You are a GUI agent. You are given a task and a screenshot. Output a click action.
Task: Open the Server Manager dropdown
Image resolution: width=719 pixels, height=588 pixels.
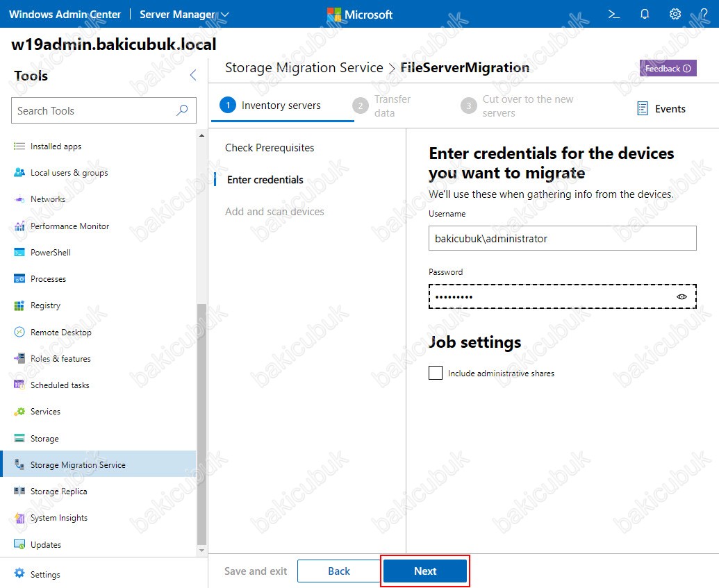tap(184, 14)
